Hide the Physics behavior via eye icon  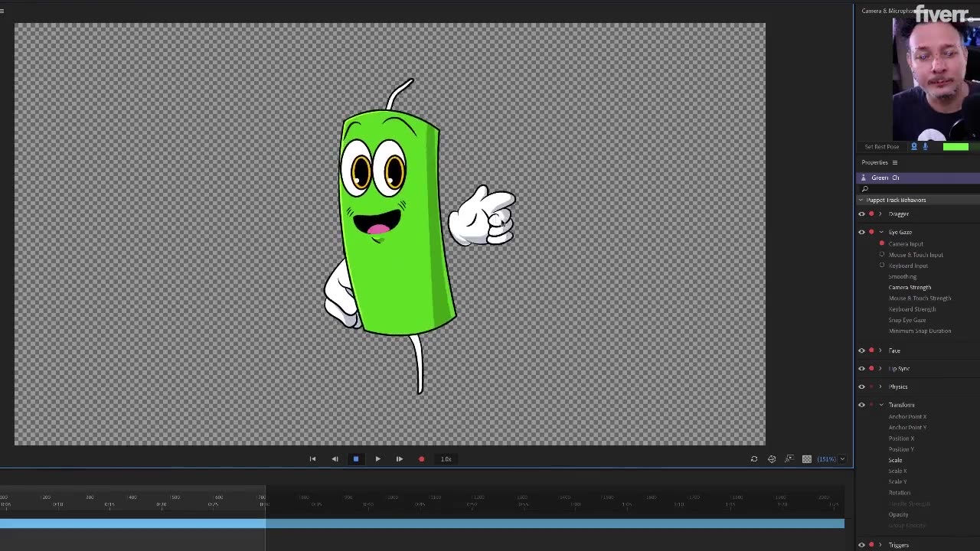coord(861,386)
